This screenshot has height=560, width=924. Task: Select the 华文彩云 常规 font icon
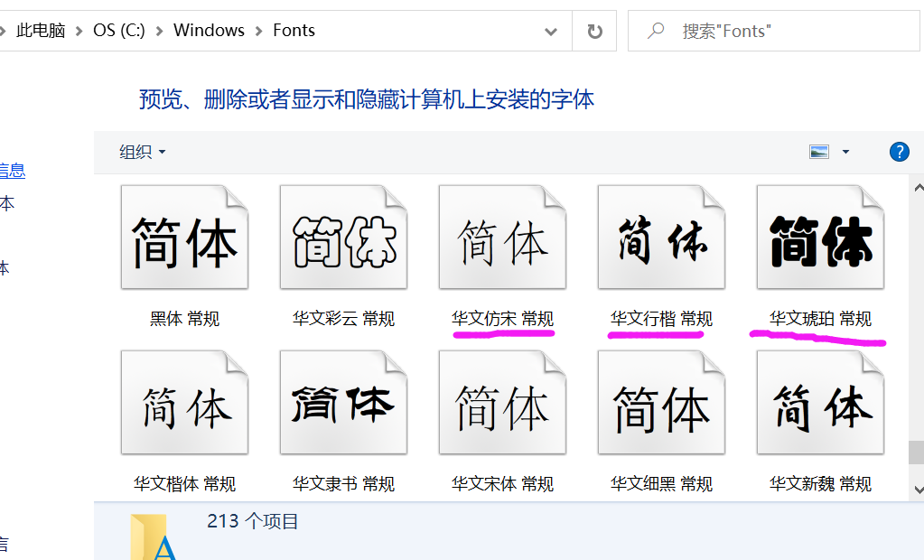[x=343, y=237]
